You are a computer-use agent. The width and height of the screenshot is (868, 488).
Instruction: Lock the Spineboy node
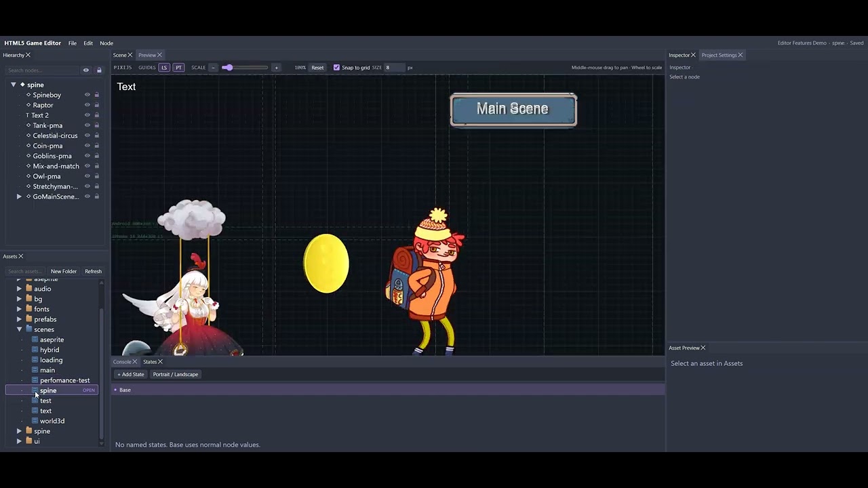(97, 95)
